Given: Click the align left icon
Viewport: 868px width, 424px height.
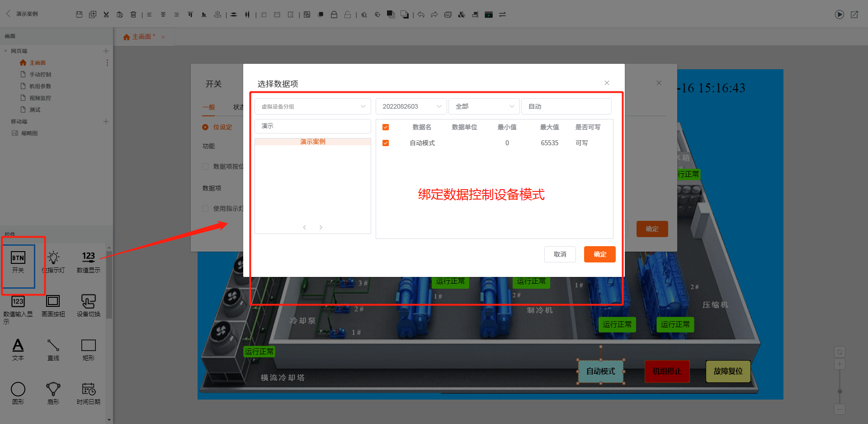Looking at the screenshot, I should click(149, 14).
